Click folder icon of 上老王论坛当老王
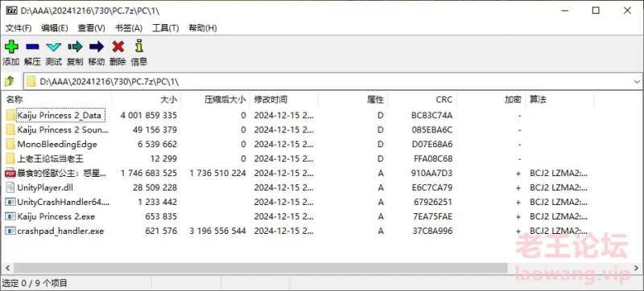 10,158
